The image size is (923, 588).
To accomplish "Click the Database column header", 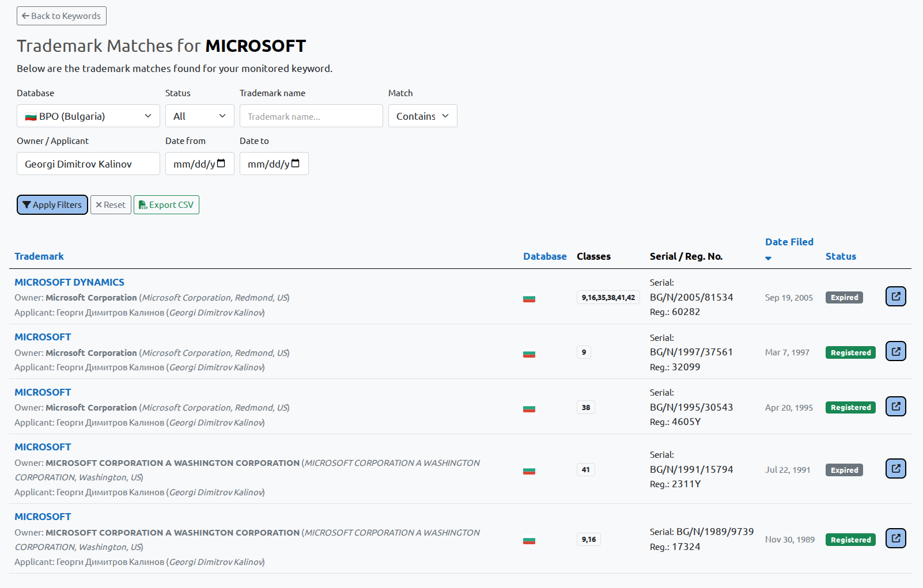I will pyautogui.click(x=544, y=256).
